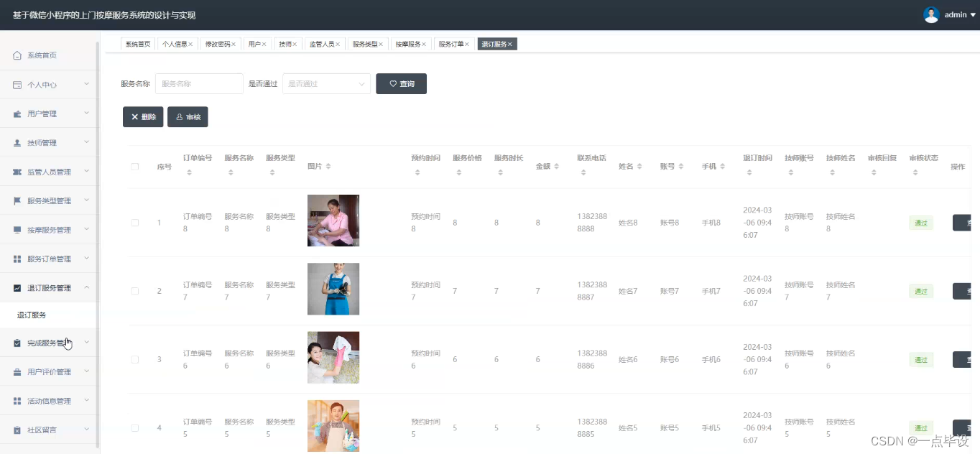Click the icon beside 社区留言
This screenshot has height=454, width=980.
[17, 430]
